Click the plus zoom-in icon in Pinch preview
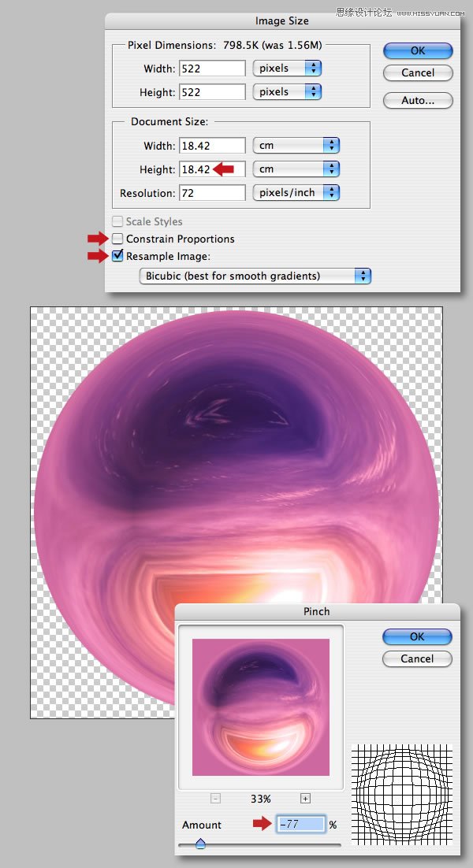The width and height of the screenshot is (473, 868). (305, 798)
